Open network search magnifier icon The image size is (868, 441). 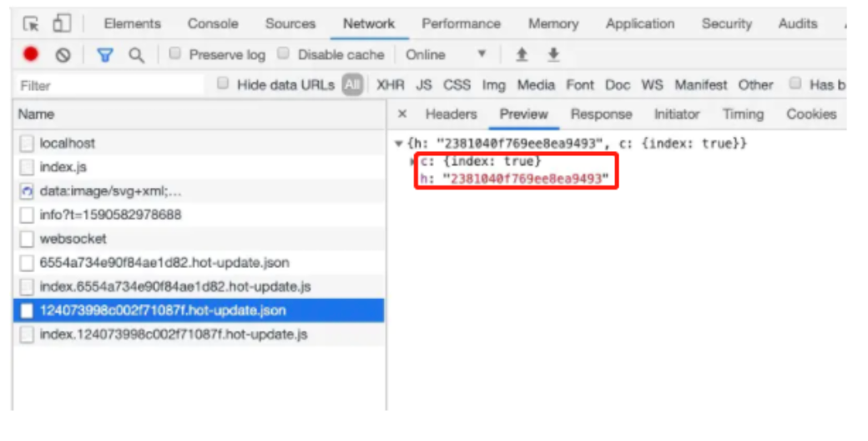[136, 55]
